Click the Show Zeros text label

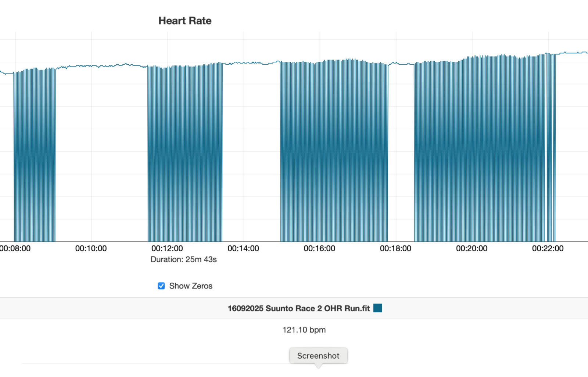(x=190, y=286)
